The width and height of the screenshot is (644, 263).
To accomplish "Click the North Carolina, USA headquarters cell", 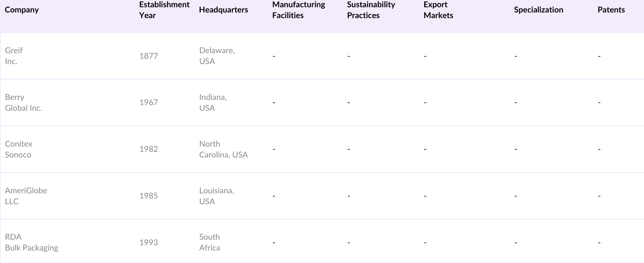I will pyautogui.click(x=223, y=149).
